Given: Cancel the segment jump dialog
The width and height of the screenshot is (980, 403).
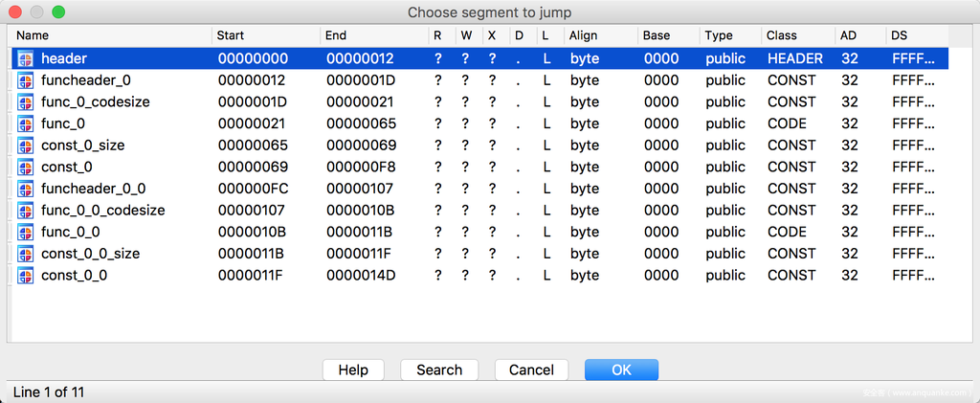Looking at the screenshot, I should coord(531,370).
